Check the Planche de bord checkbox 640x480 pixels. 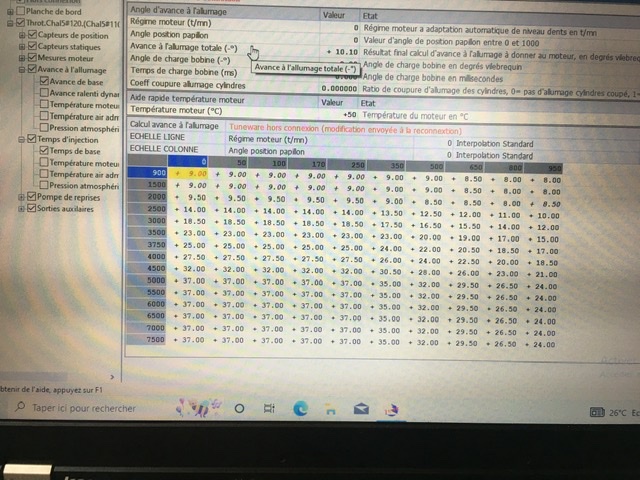point(23,11)
